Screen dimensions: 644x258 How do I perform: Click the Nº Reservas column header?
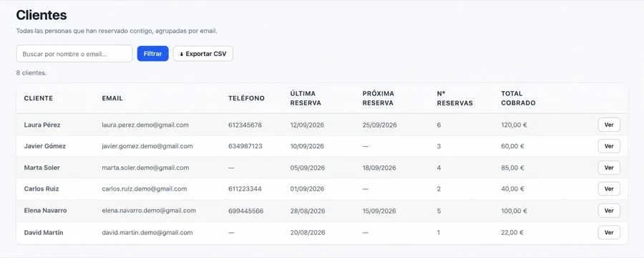pos(454,98)
